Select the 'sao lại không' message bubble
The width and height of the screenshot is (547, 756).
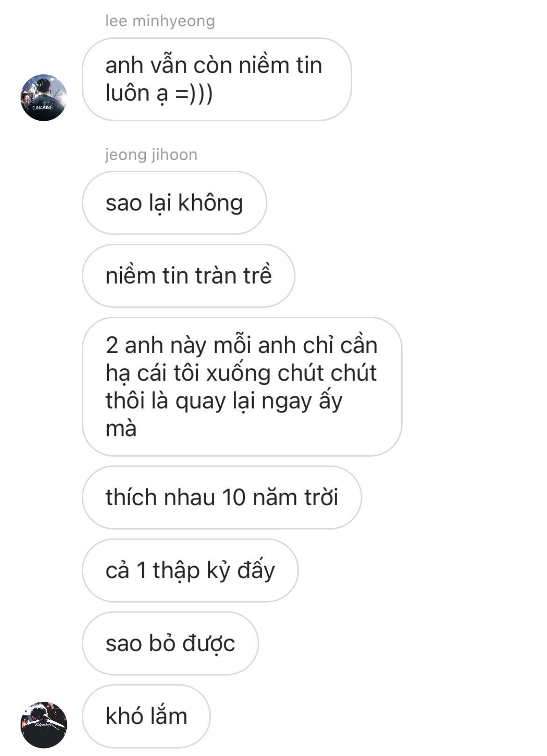click(174, 203)
